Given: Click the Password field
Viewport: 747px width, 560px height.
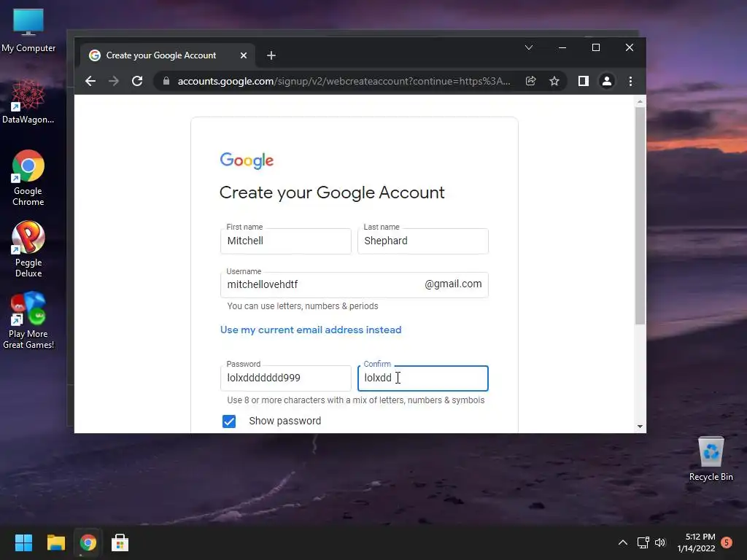Looking at the screenshot, I should (286, 378).
